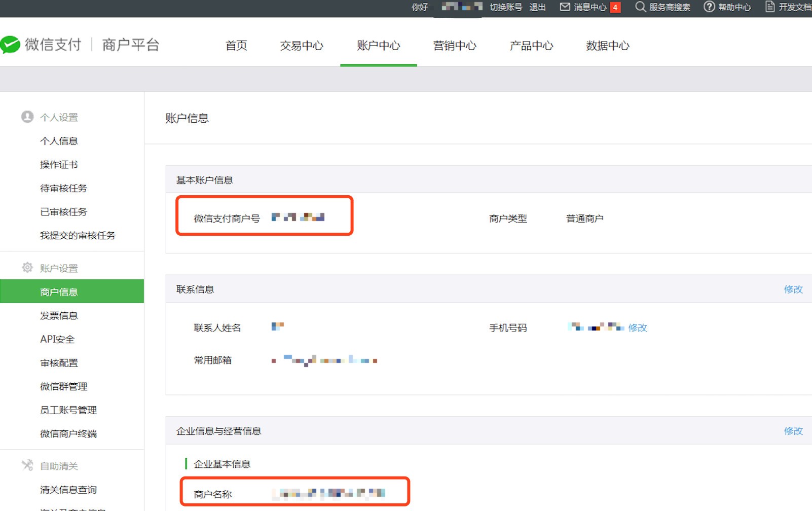812x511 pixels.
Task: Open 操作证书 in the sidebar
Action: (x=59, y=164)
